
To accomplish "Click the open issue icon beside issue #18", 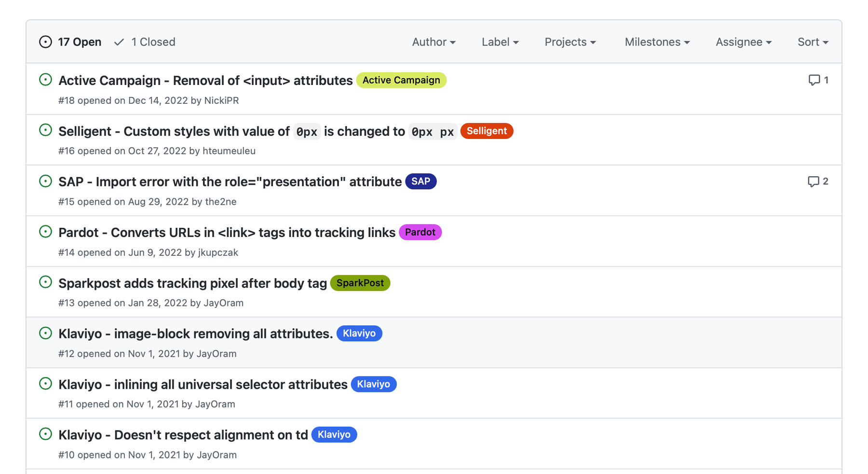I will (x=45, y=79).
